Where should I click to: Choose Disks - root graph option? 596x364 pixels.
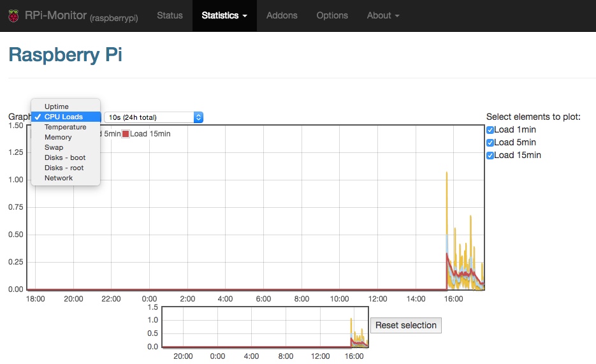point(64,168)
